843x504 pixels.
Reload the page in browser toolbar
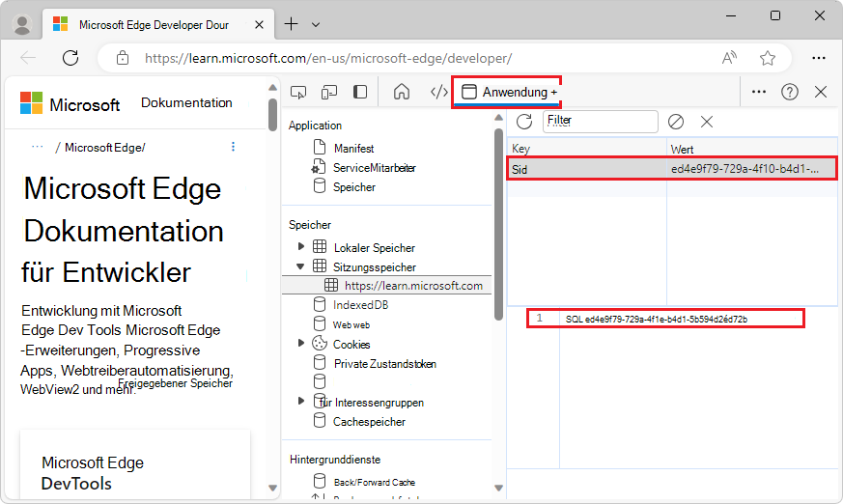coord(70,58)
